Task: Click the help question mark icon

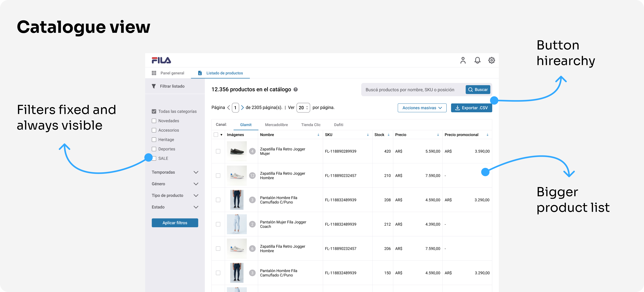Action: click(x=295, y=90)
